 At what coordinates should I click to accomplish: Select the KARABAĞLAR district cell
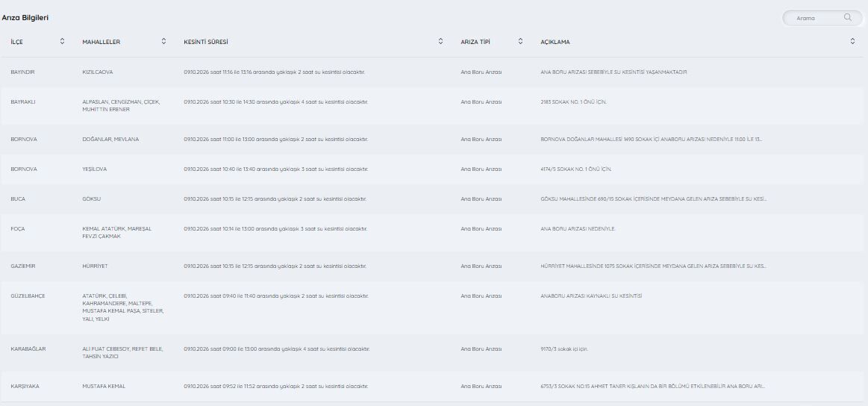pos(28,349)
